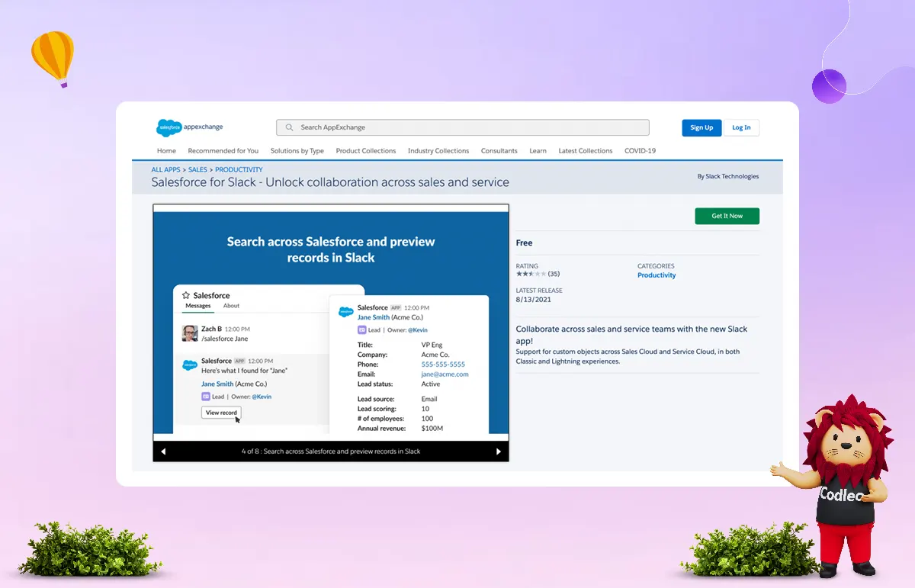The height and width of the screenshot is (588, 915).
Task: Click the latest release date 8/13/2021
Action: [534, 300]
